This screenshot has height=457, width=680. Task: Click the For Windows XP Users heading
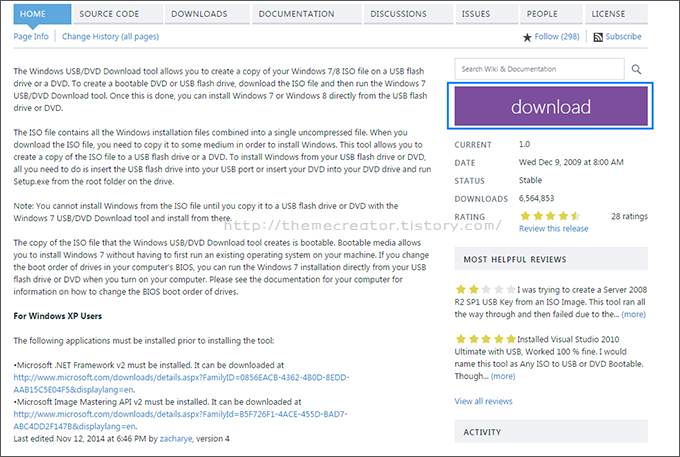pos(58,316)
